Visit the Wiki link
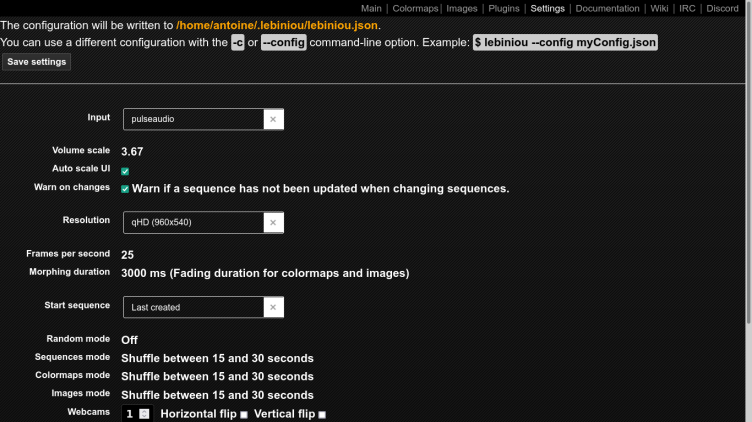The image size is (752, 422). tap(660, 8)
